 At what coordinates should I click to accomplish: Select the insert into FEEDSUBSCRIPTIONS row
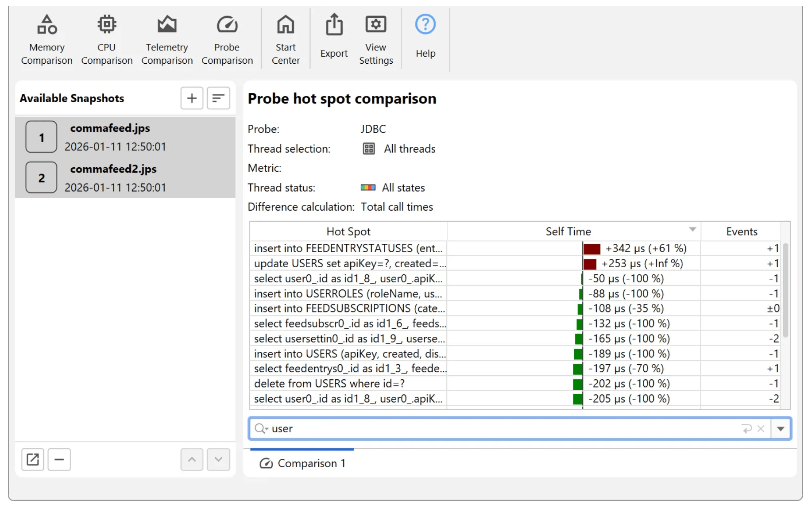tap(515, 308)
